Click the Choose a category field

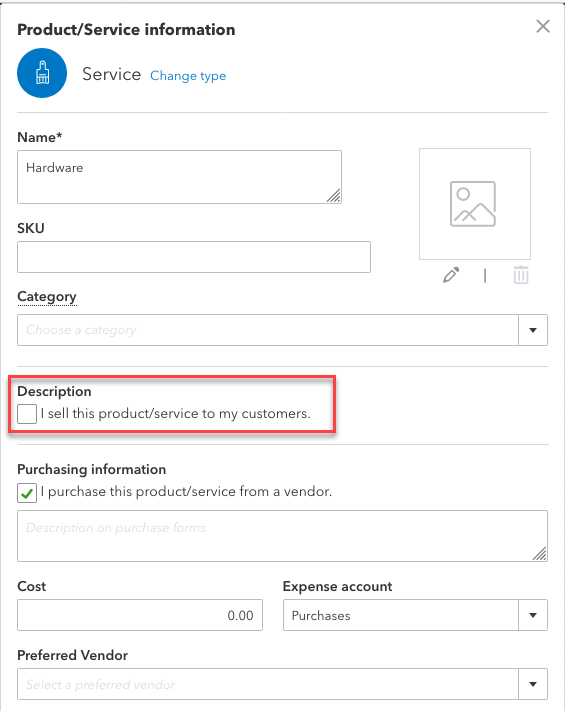click(x=268, y=330)
